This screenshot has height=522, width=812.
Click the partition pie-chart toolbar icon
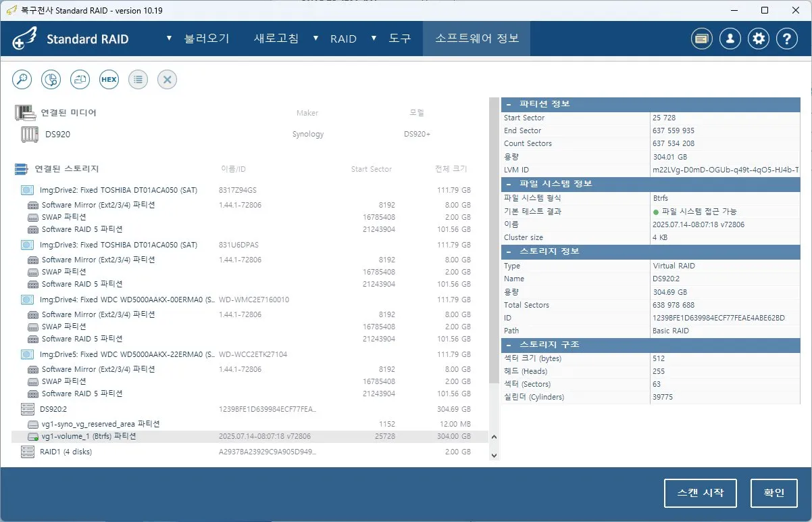click(51, 80)
